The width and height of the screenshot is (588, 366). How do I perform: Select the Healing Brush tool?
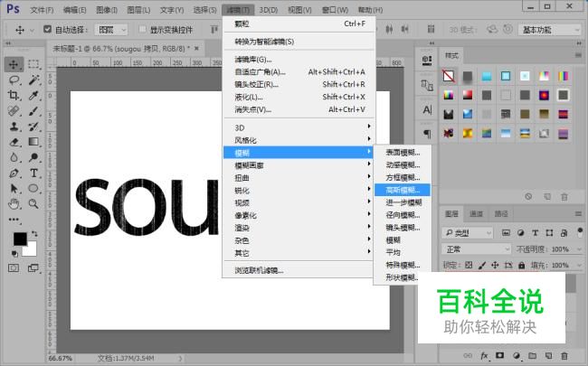click(x=14, y=111)
